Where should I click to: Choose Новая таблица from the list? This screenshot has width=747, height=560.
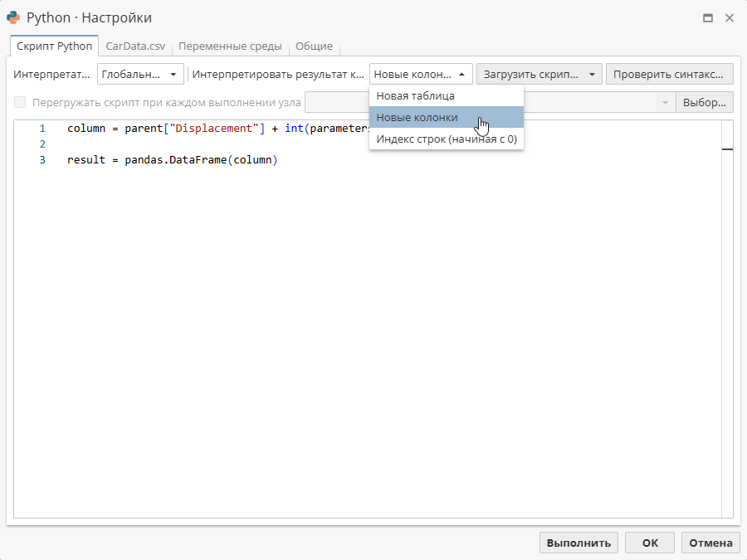[x=415, y=96]
